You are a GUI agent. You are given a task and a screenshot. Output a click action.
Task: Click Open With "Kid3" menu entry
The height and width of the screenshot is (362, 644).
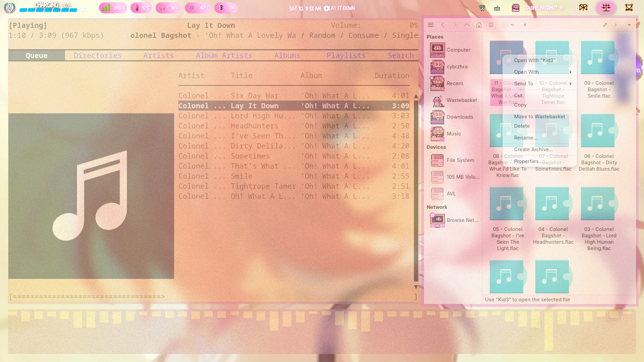coord(535,60)
